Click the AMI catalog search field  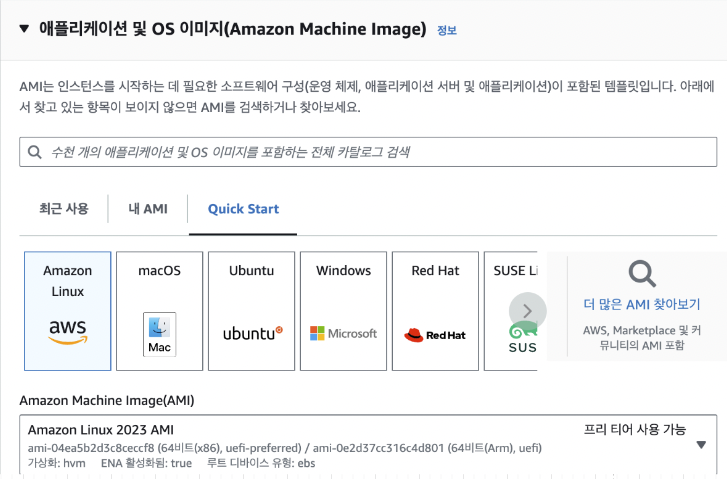(x=368, y=152)
